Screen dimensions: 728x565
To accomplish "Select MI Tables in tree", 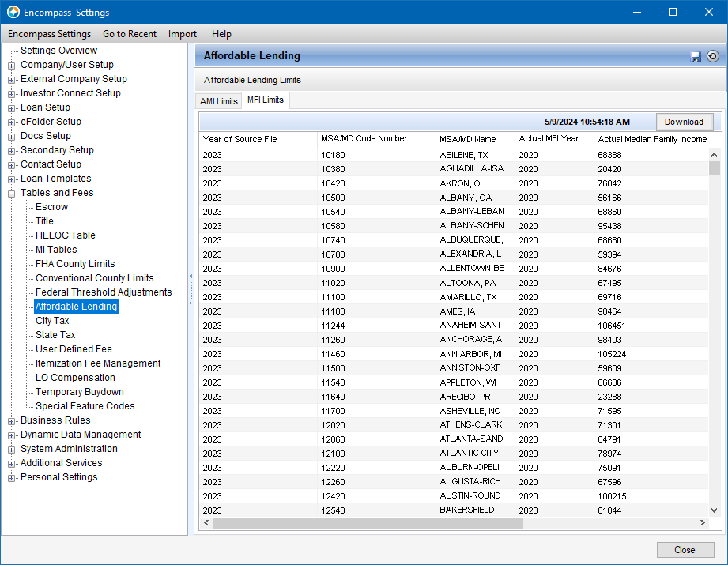I will pyautogui.click(x=56, y=249).
